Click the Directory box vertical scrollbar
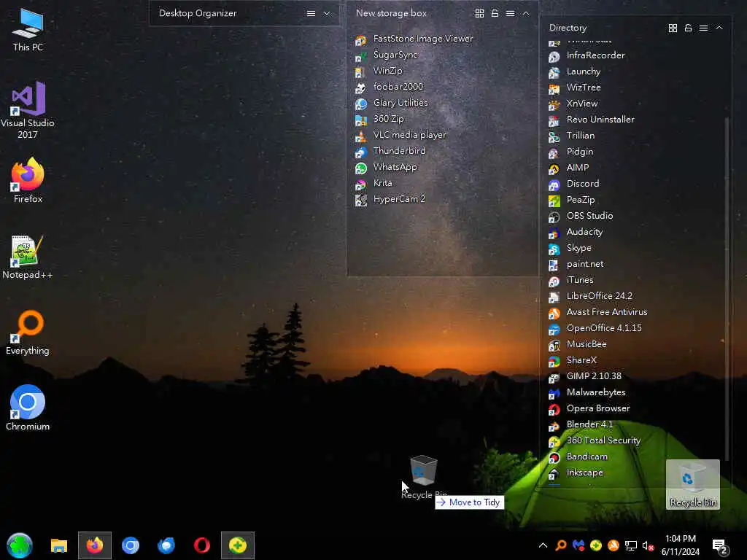The height and width of the screenshot is (560, 747). point(727,288)
